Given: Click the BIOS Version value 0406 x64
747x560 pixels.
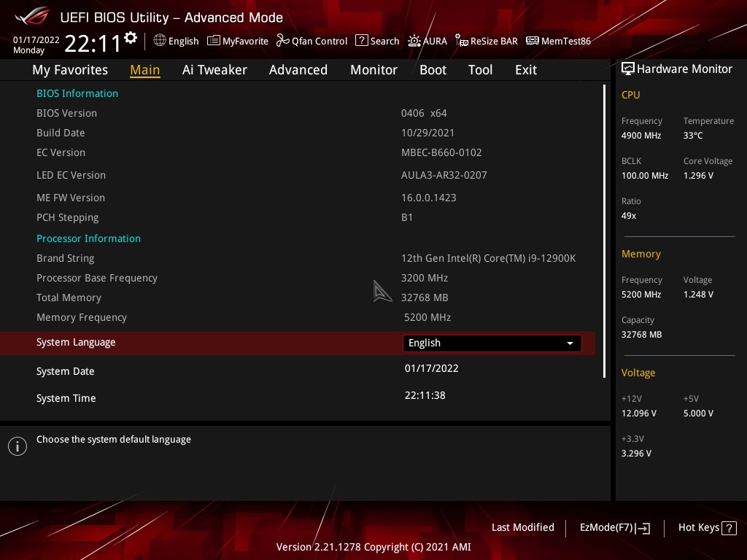Looking at the screenshot, I should click(424, 113).
